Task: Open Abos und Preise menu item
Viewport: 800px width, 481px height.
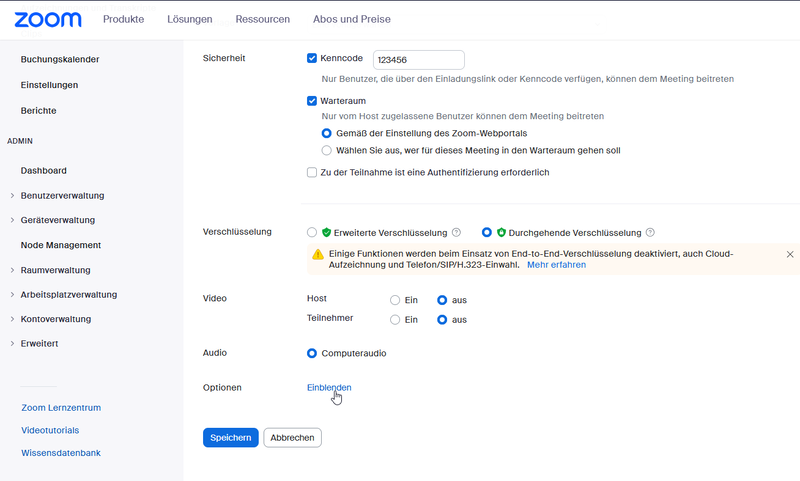Action: click(x=352, y=19)
